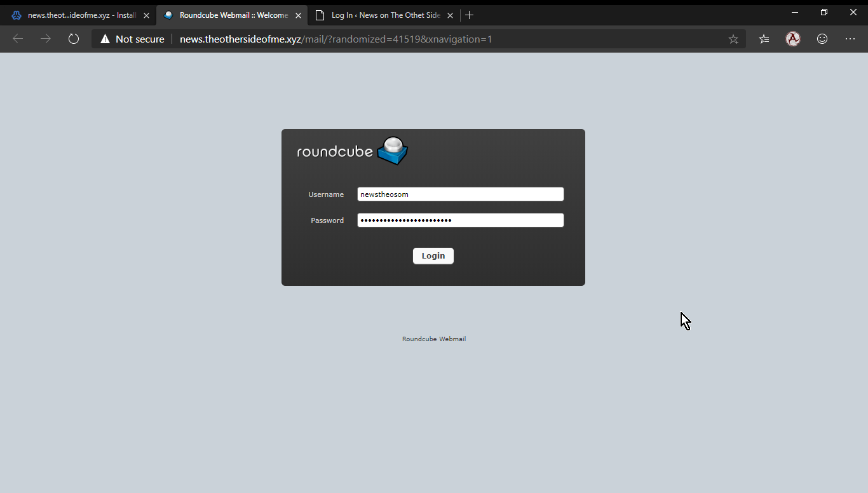
Task: Open a new browser tab
Action: click(470, 15)
